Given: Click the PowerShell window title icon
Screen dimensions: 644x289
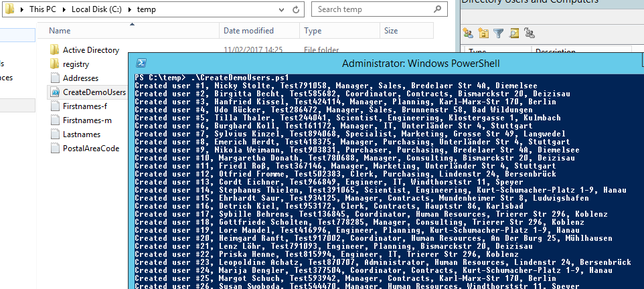Looking at the screenshot, I should coord(141,63).
